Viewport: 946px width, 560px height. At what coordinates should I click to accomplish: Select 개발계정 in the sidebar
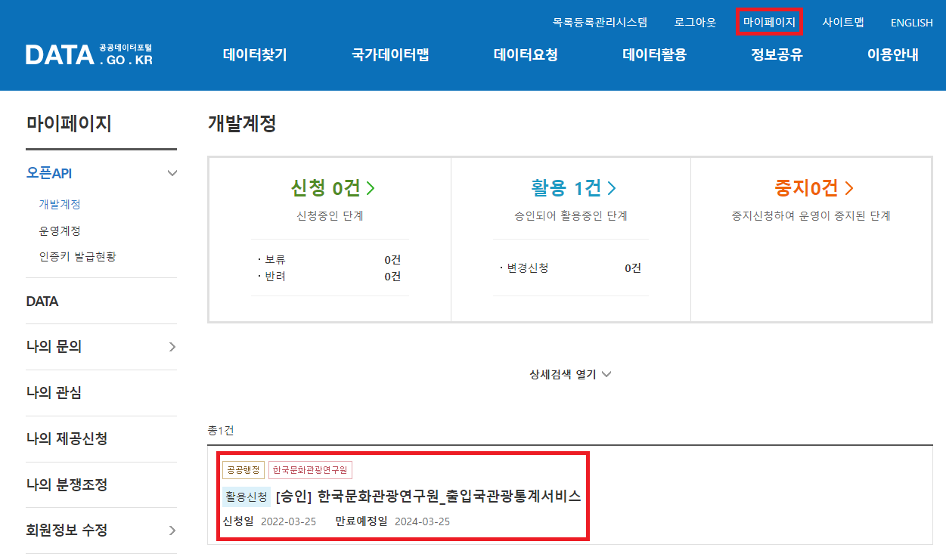[60, 204]
